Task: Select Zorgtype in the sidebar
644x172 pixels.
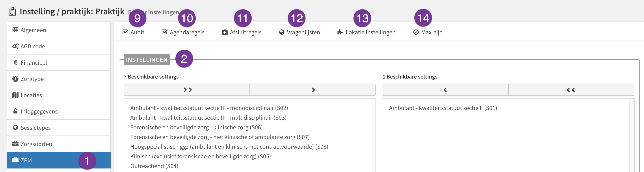Action: [58, 79]
